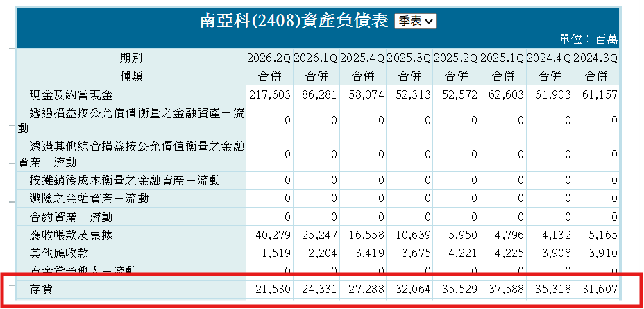Select cash value 217,603
Image resolution: width=644 pixels, height=309 pixels.
pos(270,95)
